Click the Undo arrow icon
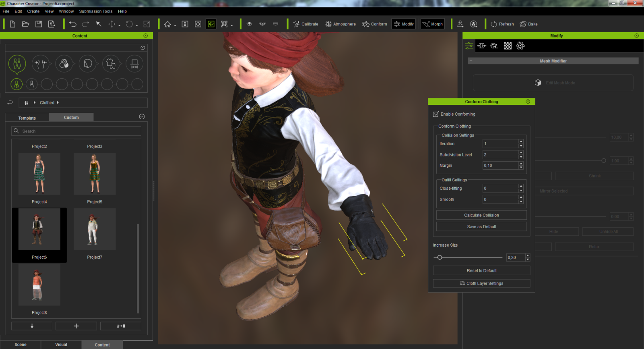Image resolution: width=644 pixels, height=349 pixels. (72, 24)
